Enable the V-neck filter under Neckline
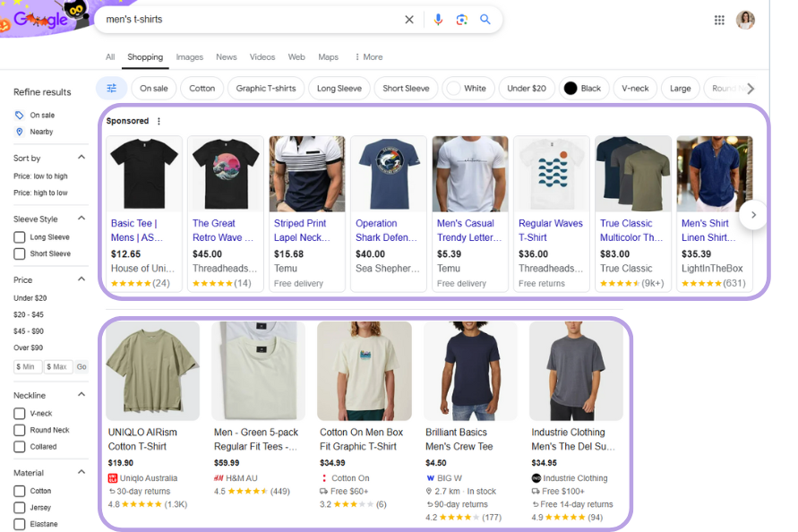798x532 pixels. coord(19,413)
